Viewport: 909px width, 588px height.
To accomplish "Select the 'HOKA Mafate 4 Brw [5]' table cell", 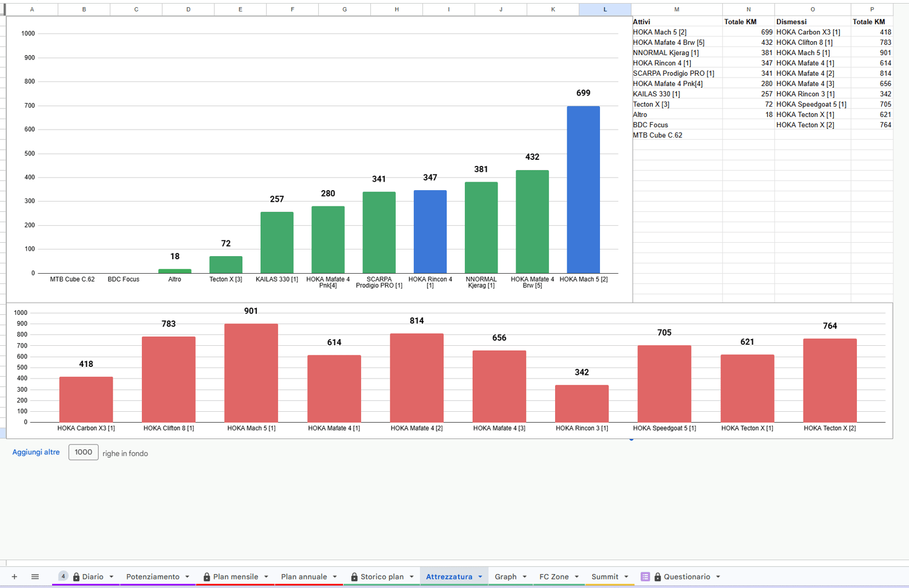I will coord(678,42).
